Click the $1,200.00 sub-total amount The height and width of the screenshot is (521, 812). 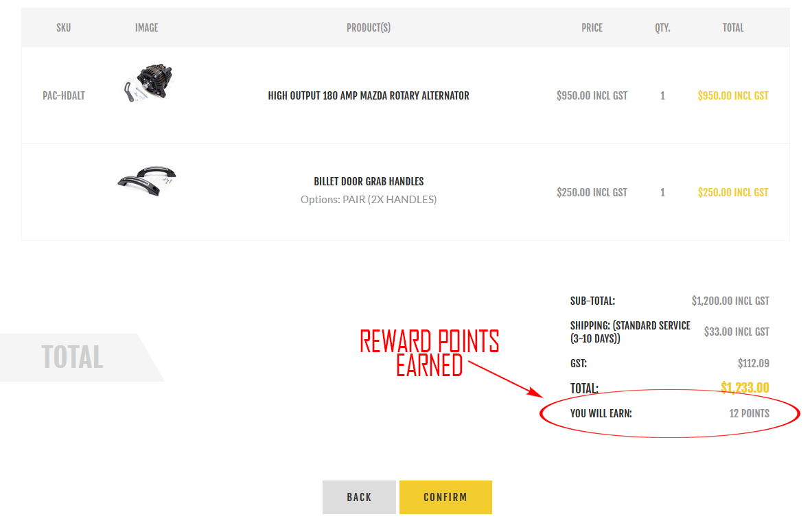[730, 301]
